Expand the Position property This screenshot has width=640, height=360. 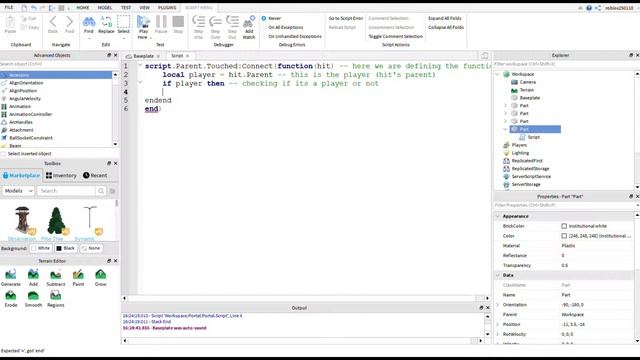498,324
